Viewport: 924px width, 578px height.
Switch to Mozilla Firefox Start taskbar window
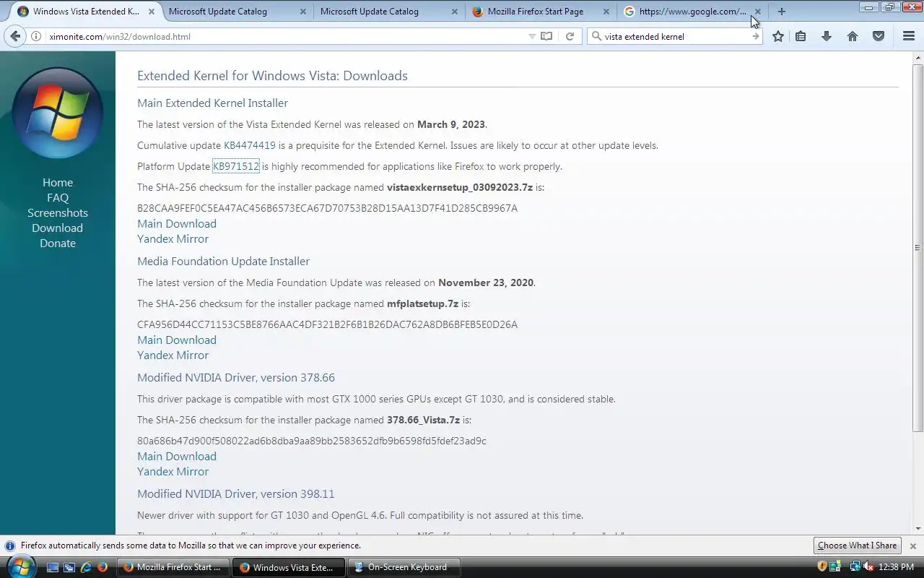[173, 567]
